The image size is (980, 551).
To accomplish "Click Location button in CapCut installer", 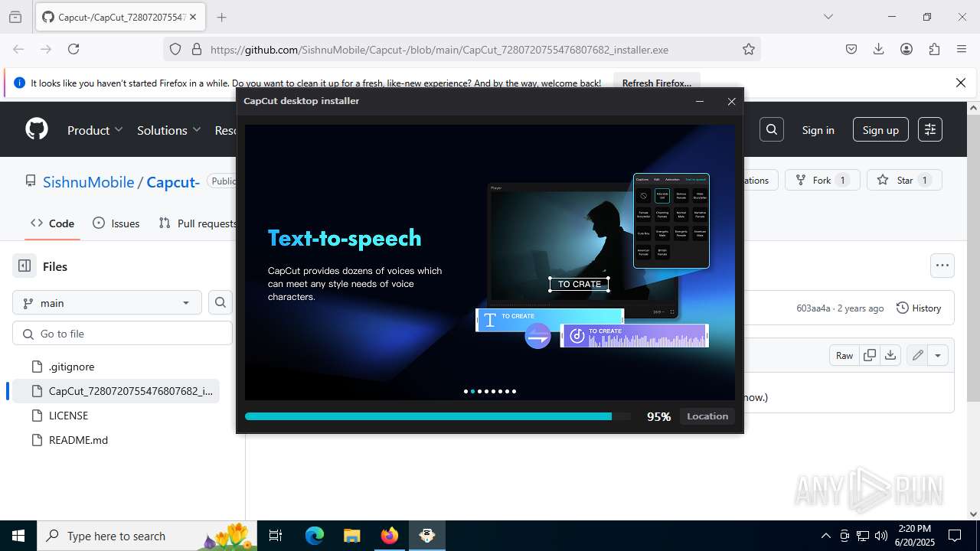I will 707,416.
